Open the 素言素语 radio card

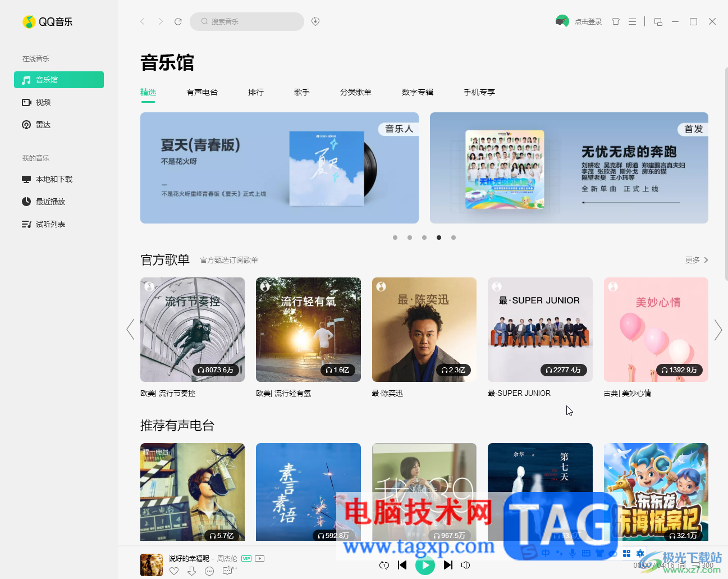click(x=308, y=492)
